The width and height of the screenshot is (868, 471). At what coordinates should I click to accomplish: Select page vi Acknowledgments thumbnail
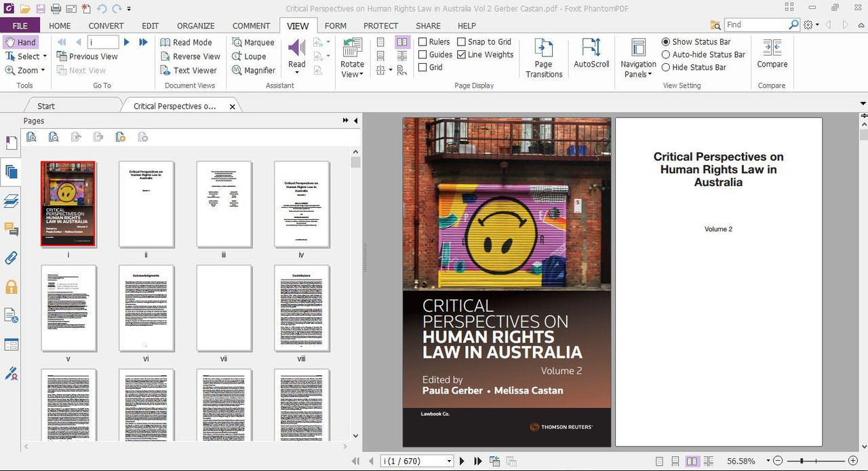click(146, 308)
